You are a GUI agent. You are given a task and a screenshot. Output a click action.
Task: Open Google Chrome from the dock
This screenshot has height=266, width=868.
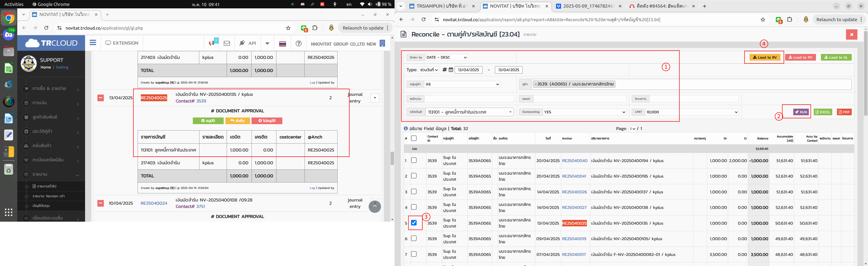9,18
